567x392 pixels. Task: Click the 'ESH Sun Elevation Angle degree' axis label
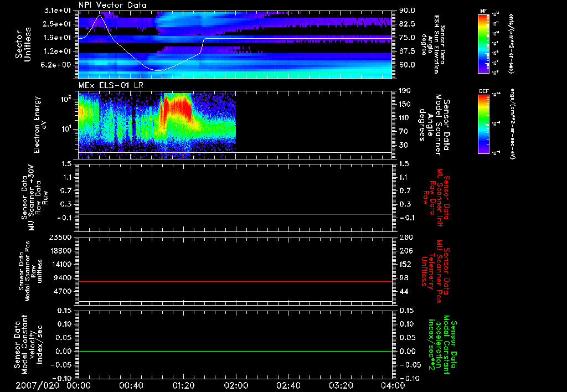click(434, 44)
